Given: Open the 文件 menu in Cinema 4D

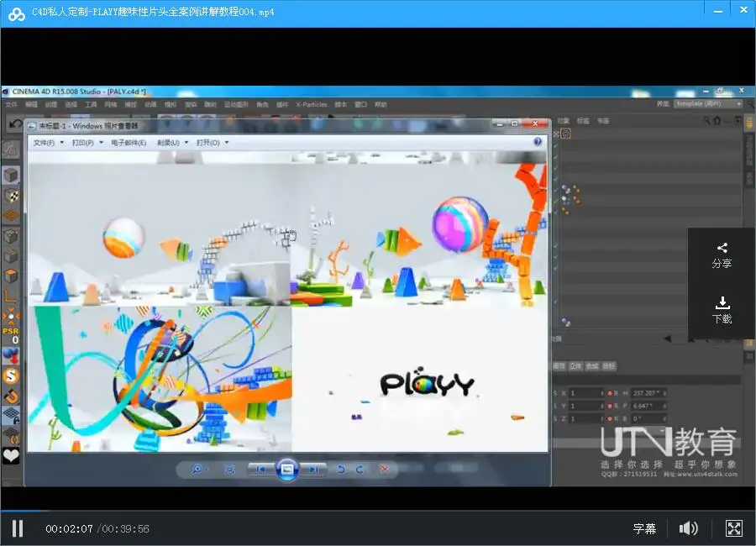Looking at the screenshot, I should pos(11,105).
